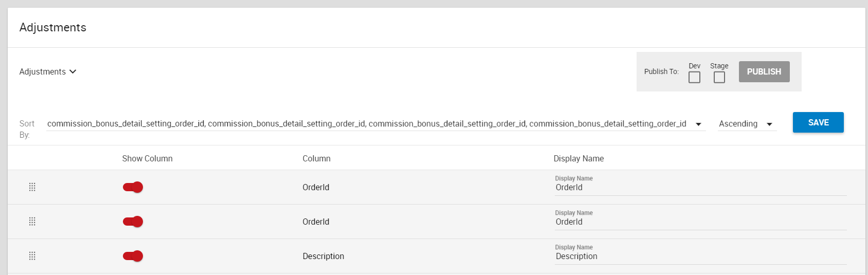This screenshot has height=275, width=868.
Task: Click the PUBLISH button
Action: point(764,71)
